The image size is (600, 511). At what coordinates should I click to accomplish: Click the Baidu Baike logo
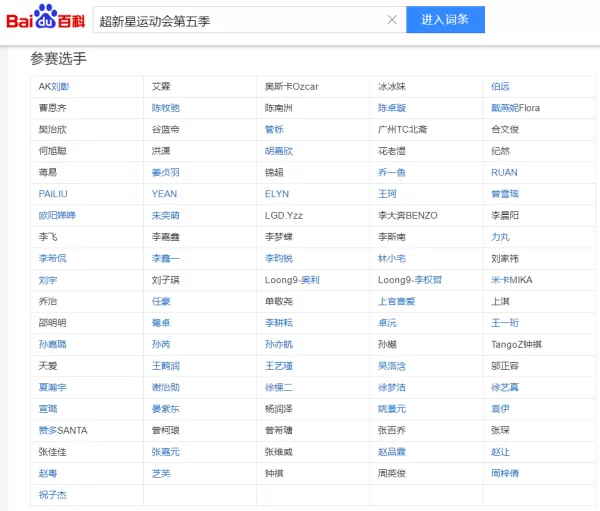(x=46, y=17)
